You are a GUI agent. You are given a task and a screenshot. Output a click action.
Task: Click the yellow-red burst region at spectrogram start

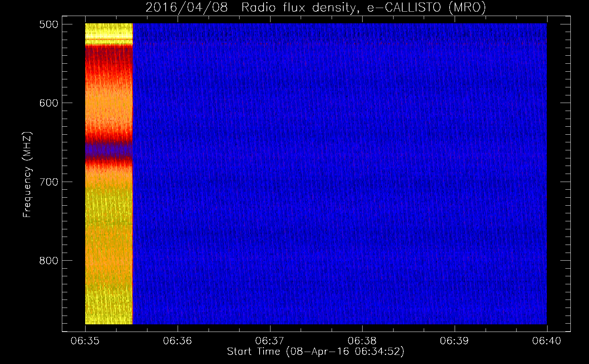109,174
